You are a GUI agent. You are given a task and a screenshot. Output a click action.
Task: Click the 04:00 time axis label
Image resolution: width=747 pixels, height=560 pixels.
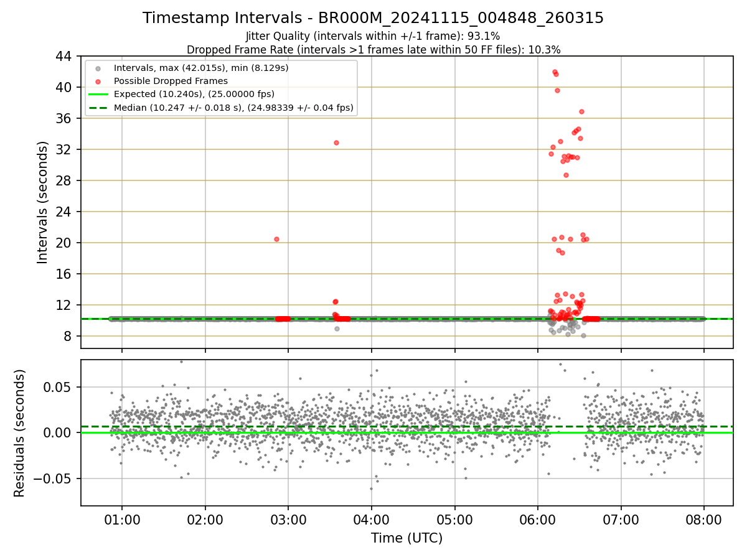click(371, 519)
